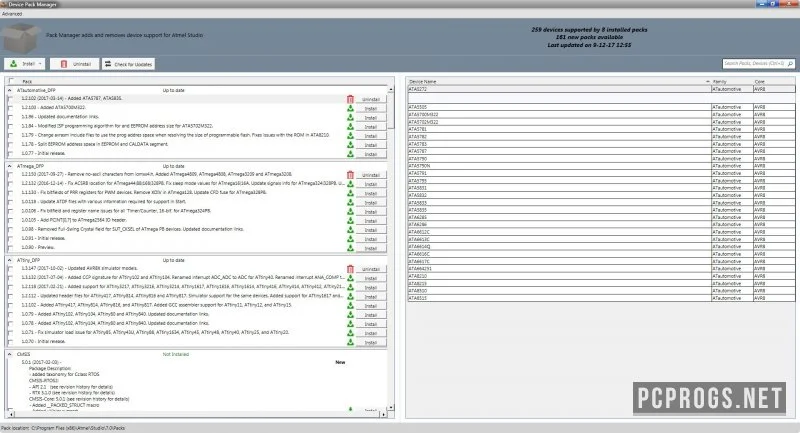
Task: Click green download icon for 'Fix ACSRB location' row
Action: pyautogui.click(x=351, y=184)
